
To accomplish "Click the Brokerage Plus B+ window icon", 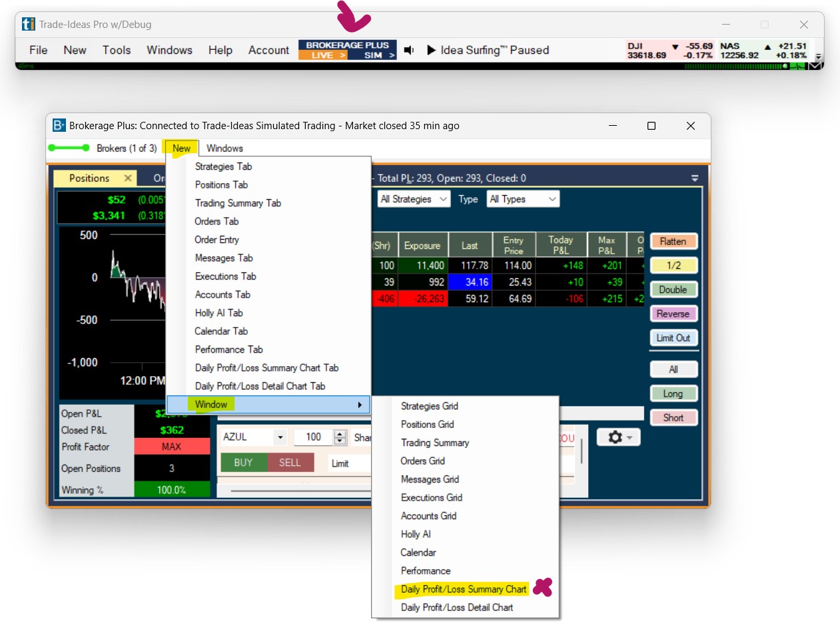I will (59, 126).
